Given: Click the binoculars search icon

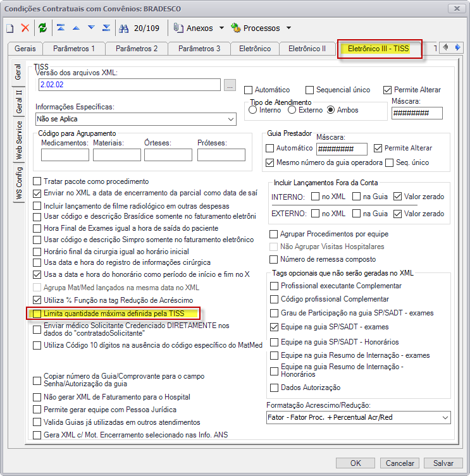Looking at the screenshot, I should click(x=123, y=28).
